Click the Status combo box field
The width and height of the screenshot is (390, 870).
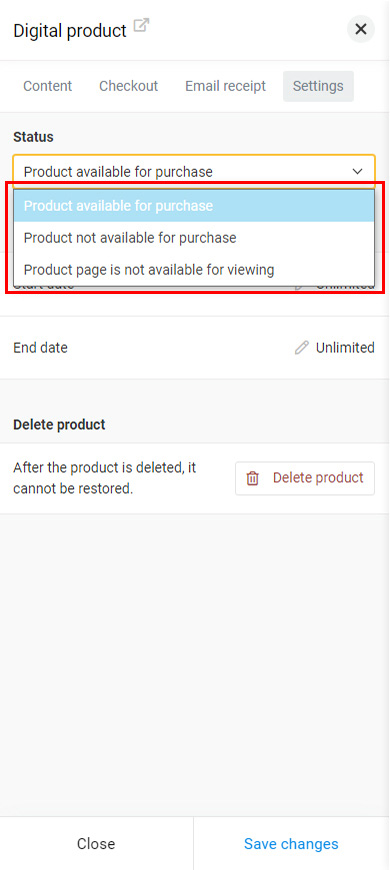(194, 171)
